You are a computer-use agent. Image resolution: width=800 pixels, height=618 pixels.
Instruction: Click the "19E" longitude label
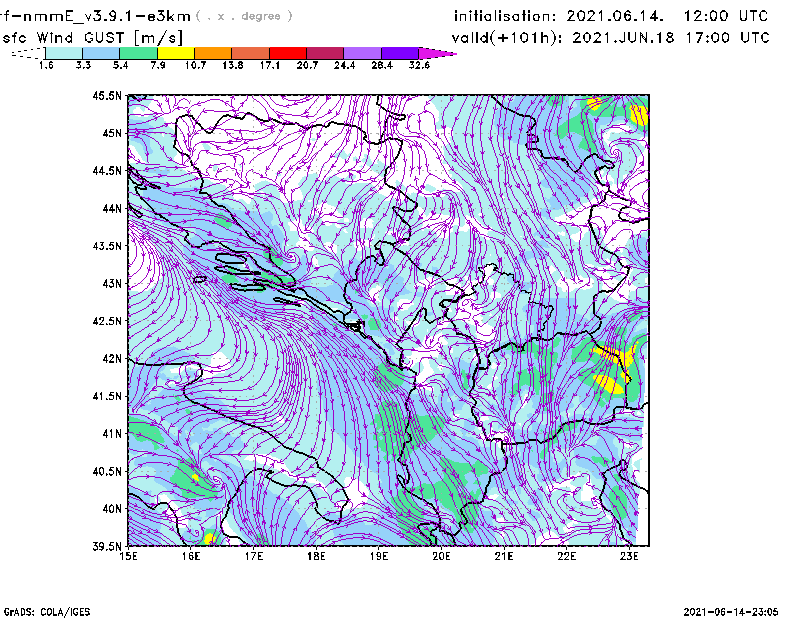379,556
